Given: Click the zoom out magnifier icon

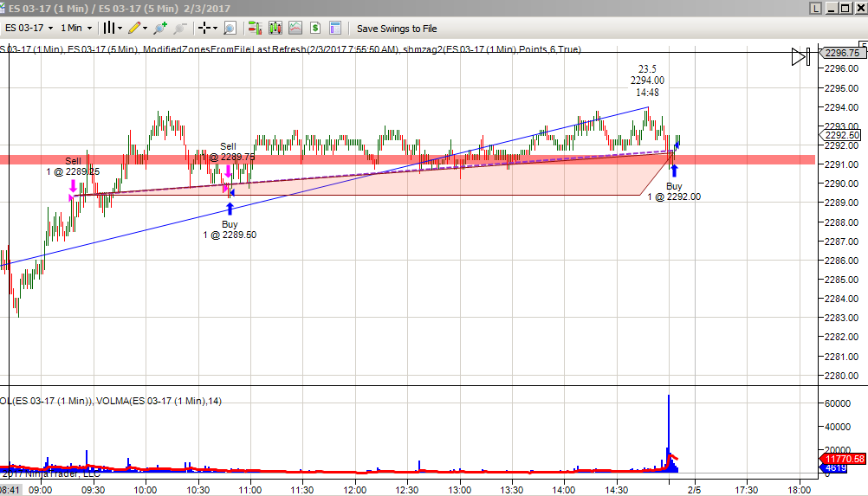Looking at the screenshot, I should [180, 28].
